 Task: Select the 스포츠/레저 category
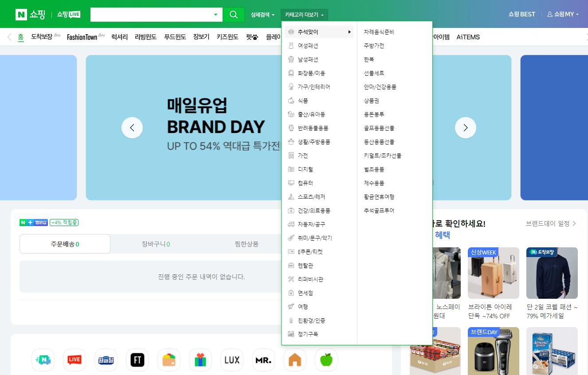(x=311, y=197)
